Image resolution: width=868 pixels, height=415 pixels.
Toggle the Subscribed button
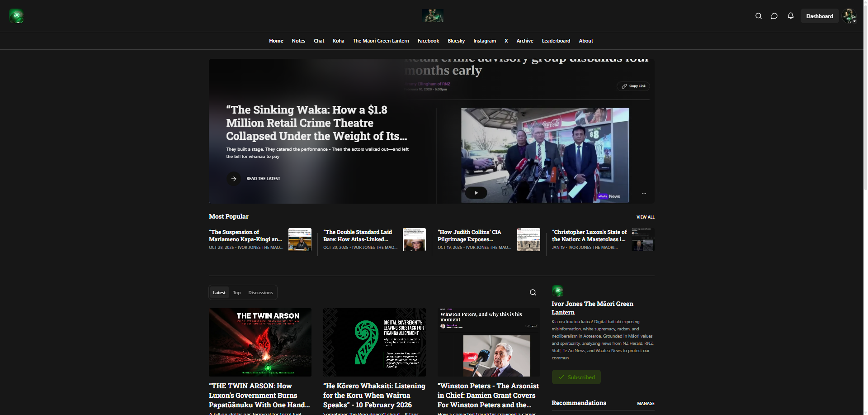coord(576,377)
